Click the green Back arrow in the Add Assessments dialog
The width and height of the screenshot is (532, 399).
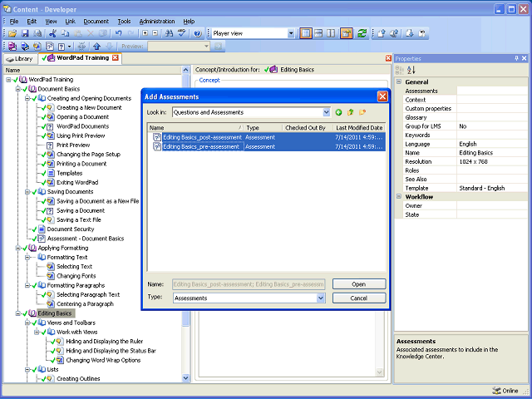pyautogui.click(x=338, y=112)
